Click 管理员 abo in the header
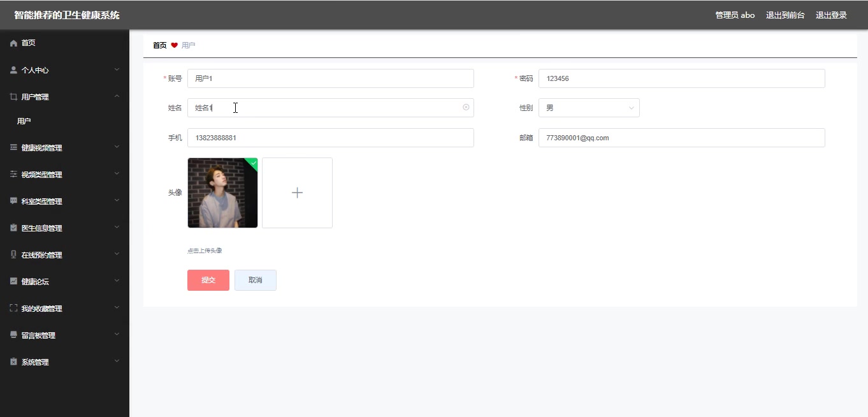 [735, 15]
